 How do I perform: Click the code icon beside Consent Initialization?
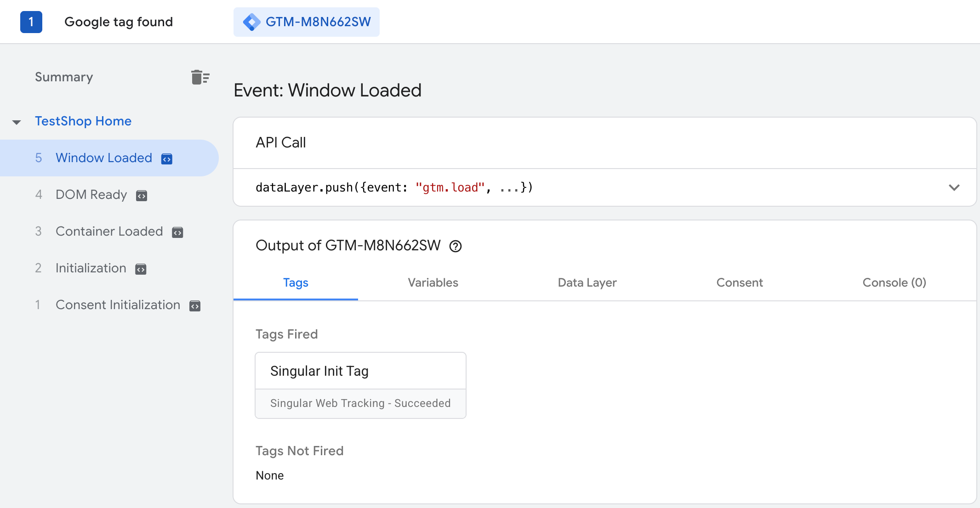(x=195, y=306)
